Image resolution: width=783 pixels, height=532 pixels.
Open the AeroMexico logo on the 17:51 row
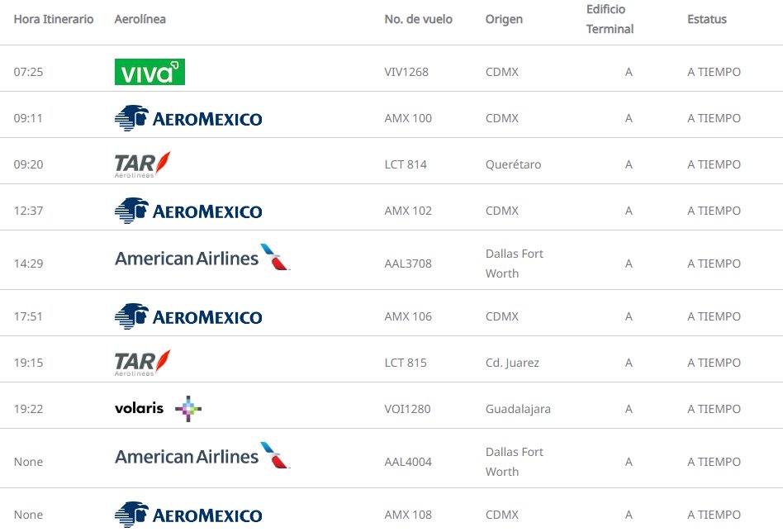(x=188, y=316)
